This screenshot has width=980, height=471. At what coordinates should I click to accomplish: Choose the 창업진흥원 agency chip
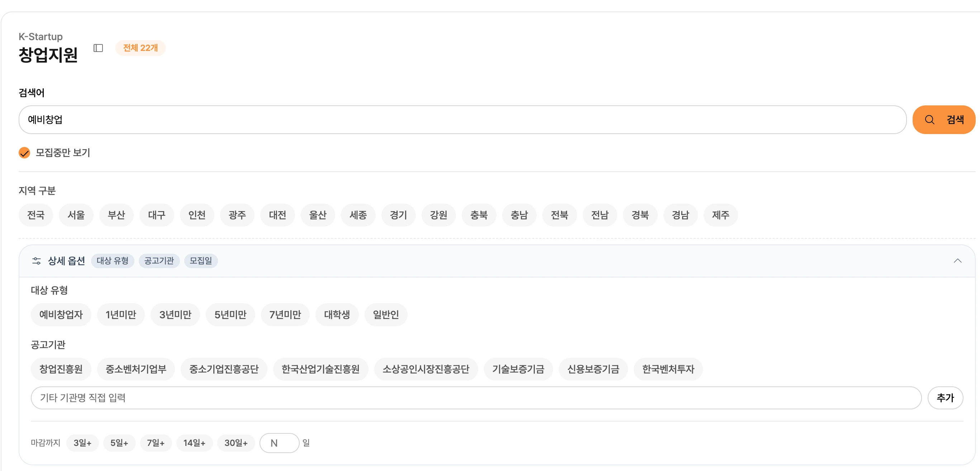[x=61, y=369]
